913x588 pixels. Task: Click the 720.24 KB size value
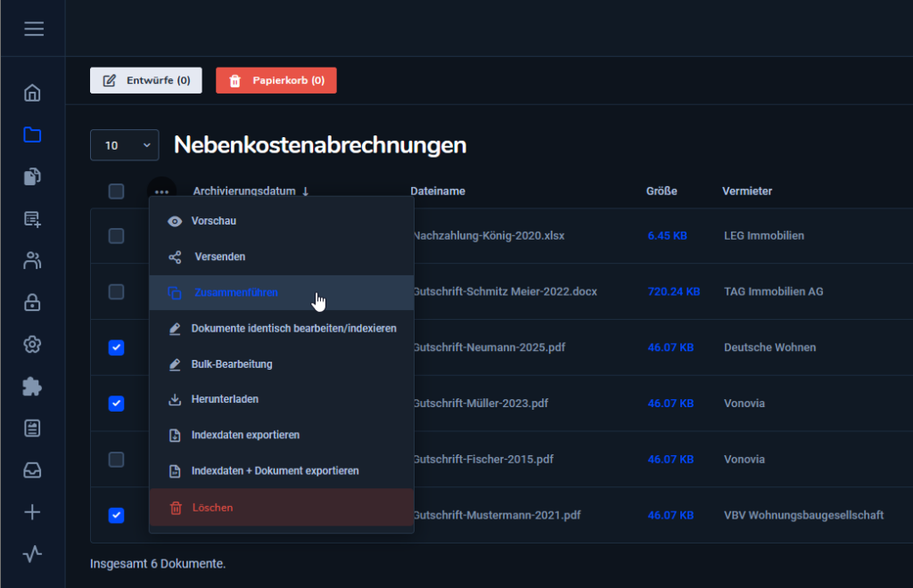(x=674, y=291)
